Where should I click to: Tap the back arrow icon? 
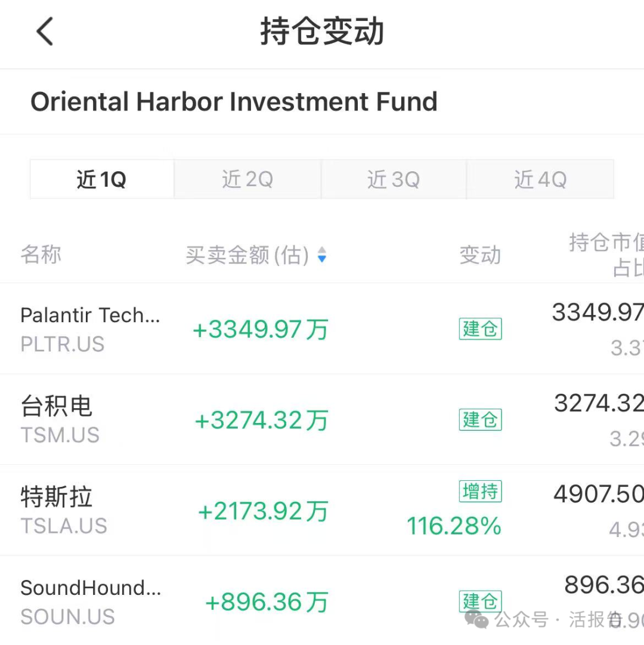pyautogui.click(x=45, y=31)
